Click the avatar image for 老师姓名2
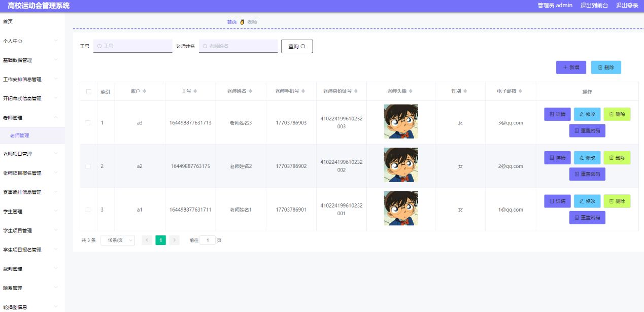Screen dimensions: 644x312 401,165
